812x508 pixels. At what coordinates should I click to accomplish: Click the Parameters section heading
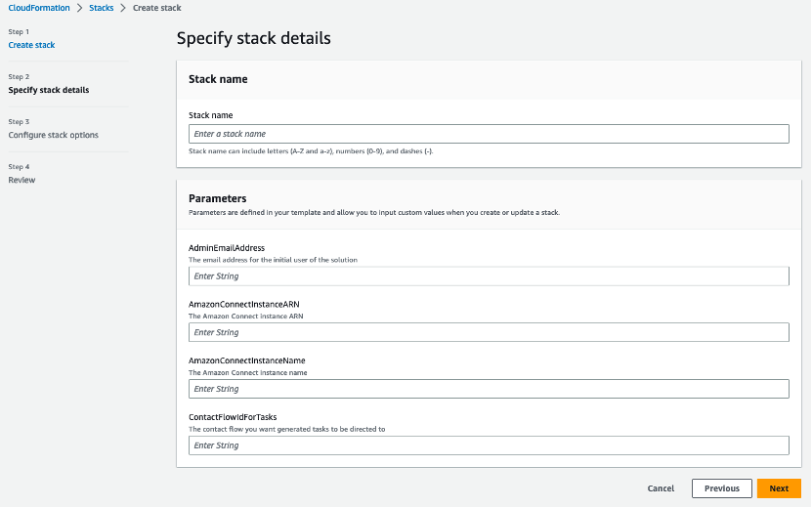pos(217,198)
